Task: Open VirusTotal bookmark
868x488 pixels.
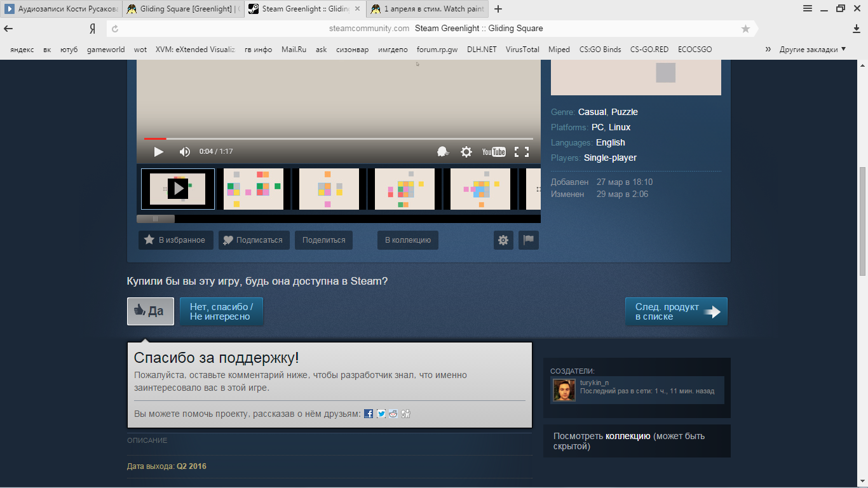Action: 522,49
